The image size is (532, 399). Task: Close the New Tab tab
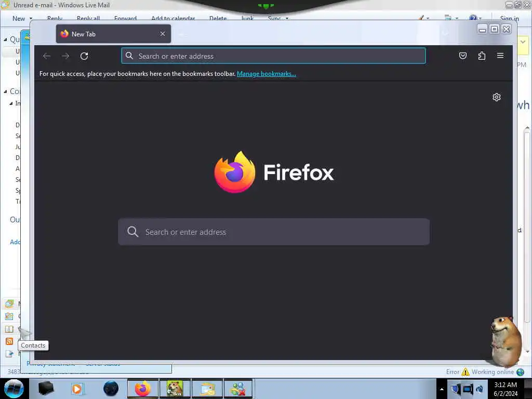pos(163,34)
